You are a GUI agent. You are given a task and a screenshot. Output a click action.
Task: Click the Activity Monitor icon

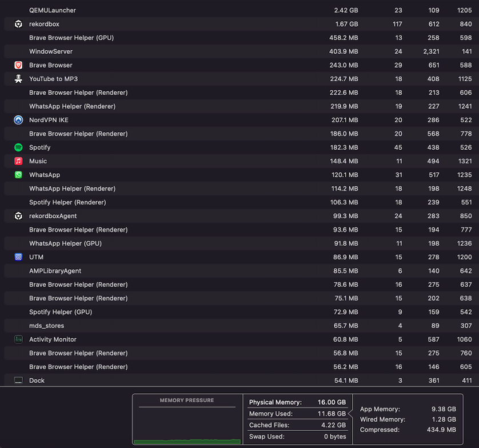[18, 339]
